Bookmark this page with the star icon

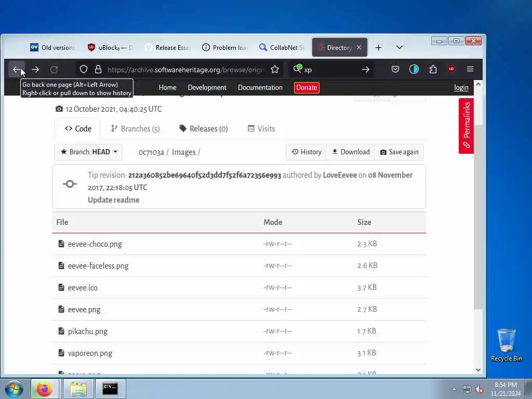(275, 70)
